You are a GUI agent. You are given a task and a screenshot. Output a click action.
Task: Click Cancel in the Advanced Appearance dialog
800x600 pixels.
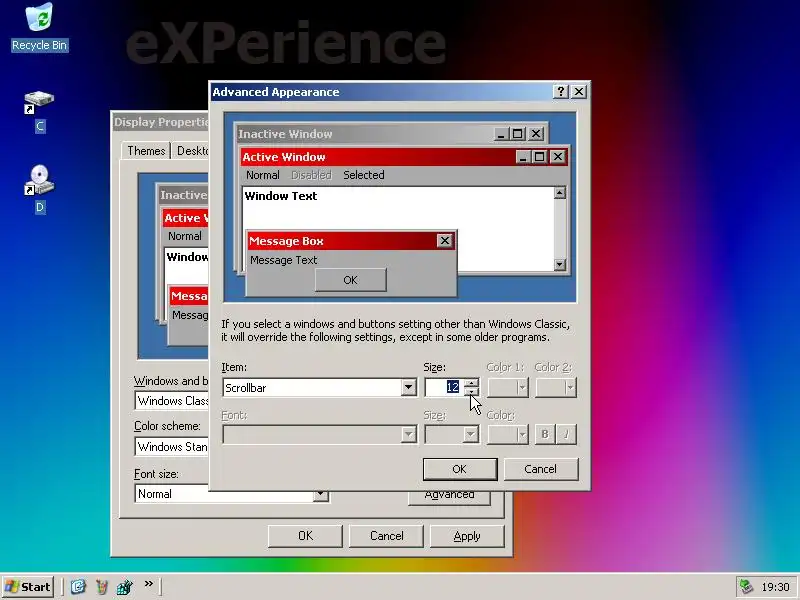coord(541,469)
